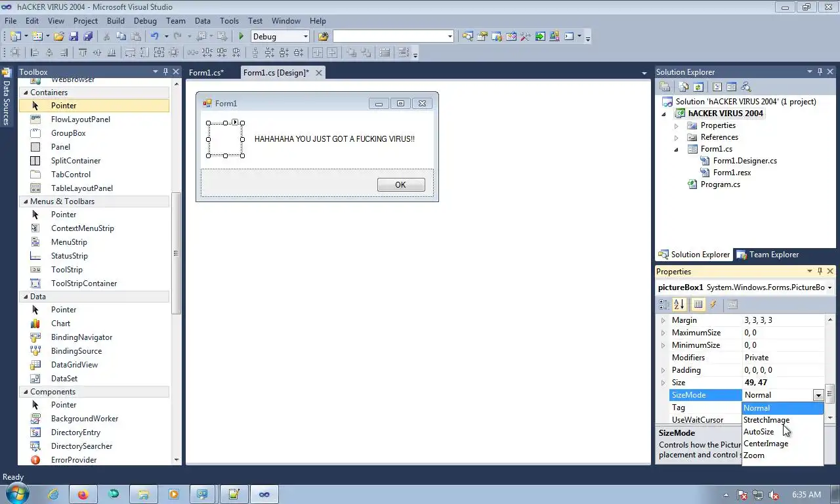Click the Show All Files icon in Solution Explorer
The height and width of the screenshot is (504, 840).
click(684, 87)
